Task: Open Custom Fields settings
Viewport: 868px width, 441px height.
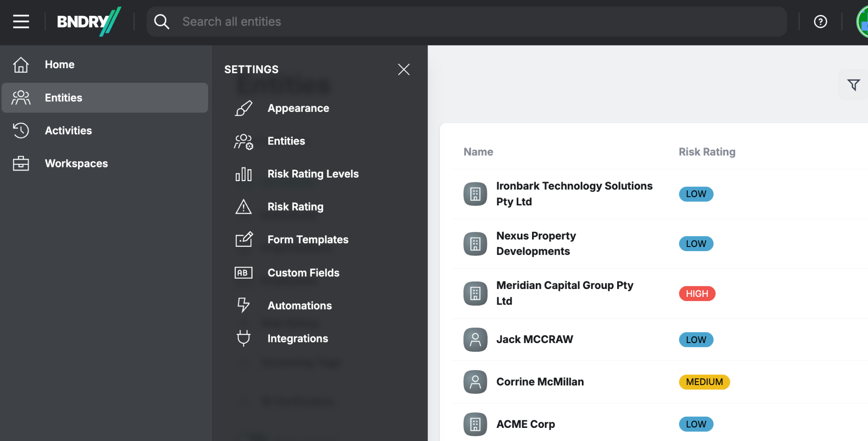Action: [x=303, y=273]
